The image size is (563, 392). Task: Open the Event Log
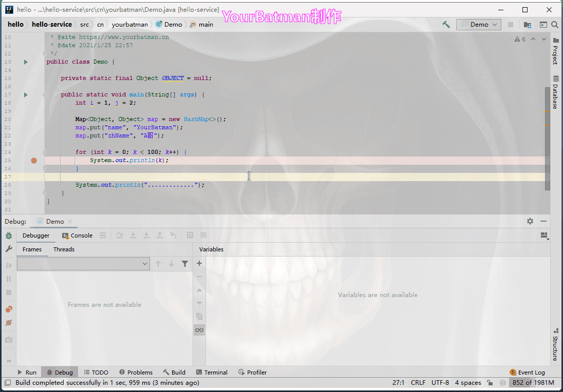point(528,373)
